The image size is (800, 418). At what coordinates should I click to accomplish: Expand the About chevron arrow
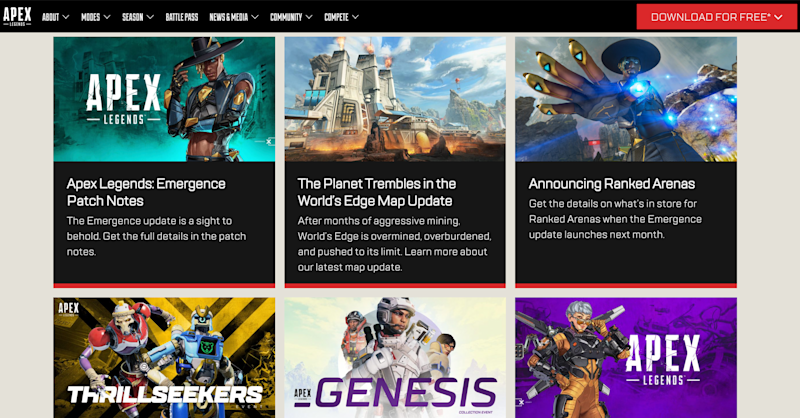click(66, 17)
